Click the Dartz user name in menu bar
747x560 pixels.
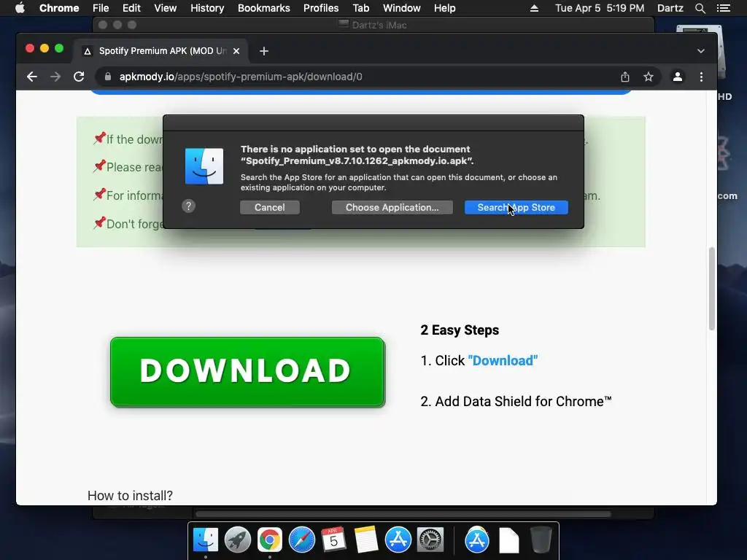pos(670,8)
